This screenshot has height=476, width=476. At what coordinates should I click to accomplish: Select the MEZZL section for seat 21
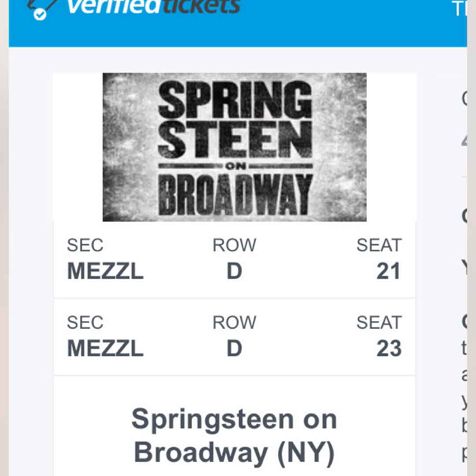[x=105, y=271]
